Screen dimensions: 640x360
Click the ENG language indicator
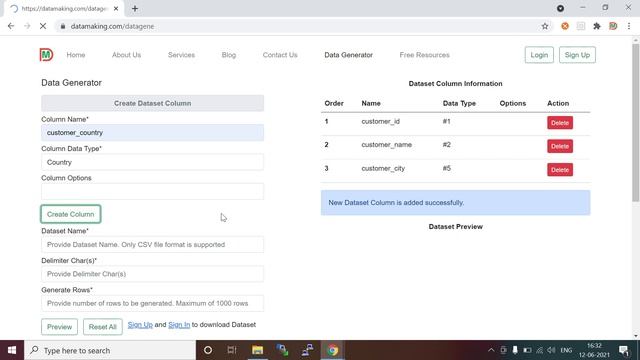[566, 350]
